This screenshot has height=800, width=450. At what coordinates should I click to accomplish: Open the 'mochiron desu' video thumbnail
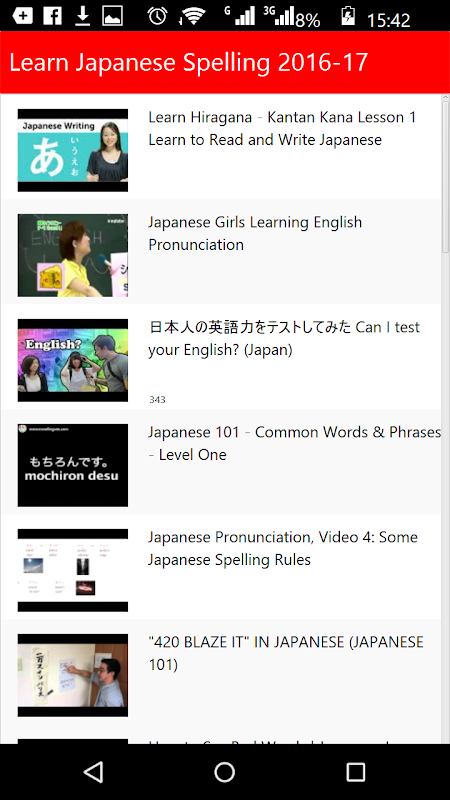73,465
